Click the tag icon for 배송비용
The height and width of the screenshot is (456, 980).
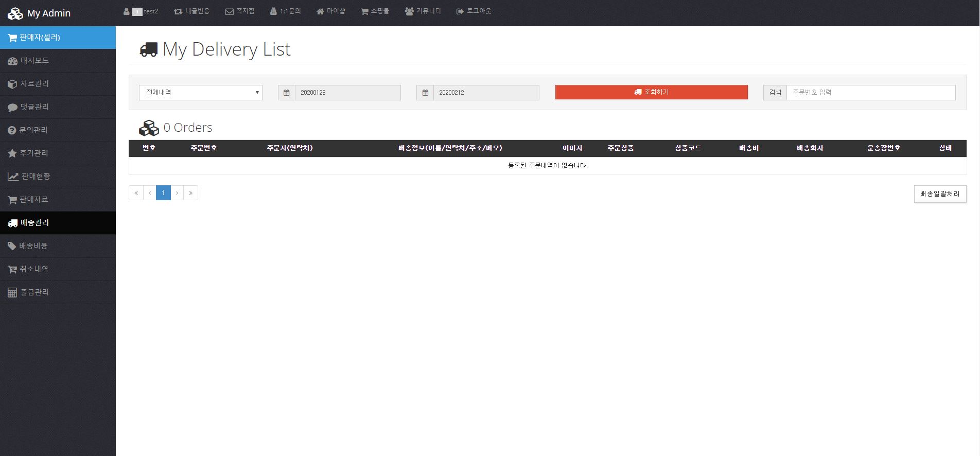pyautogui.click(x=12, y=246)
